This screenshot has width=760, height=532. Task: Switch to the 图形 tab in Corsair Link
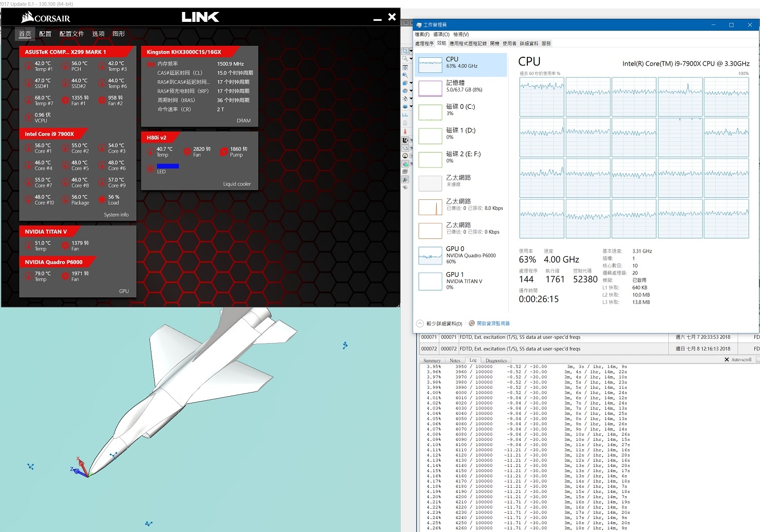119,34
